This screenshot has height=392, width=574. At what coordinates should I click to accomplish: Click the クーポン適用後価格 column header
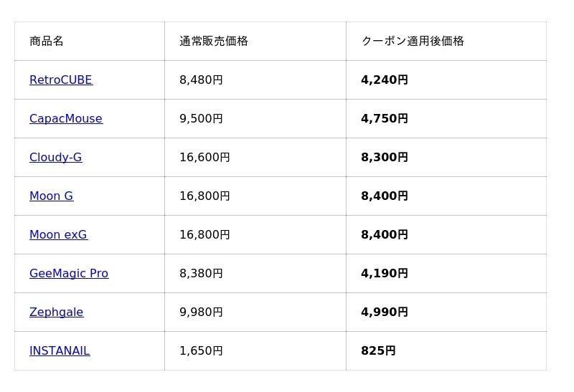[x=413, y=42]
